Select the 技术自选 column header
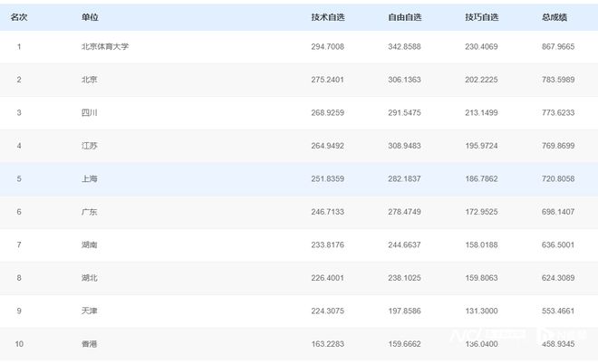The image size is (598, 364). point(328,16)
